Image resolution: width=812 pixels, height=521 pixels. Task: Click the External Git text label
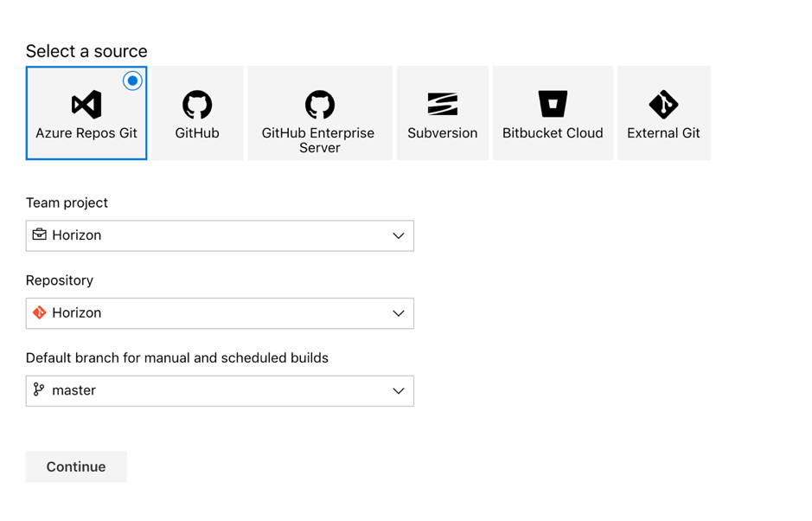(x=663, y=133)
